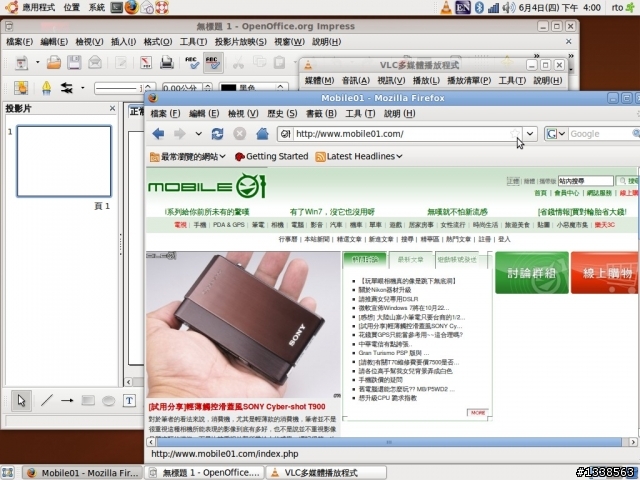Select slide 1 thumbnail in slides panel

pyautogui.click(x=64, y=161)
